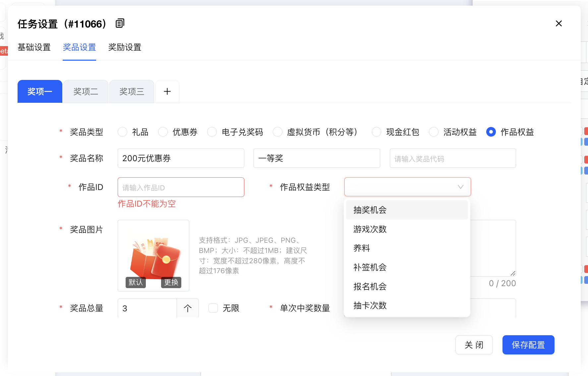The height and width of the screenshot is (376, 588).
Task: Click the 保存配置 button
Action: [x=528, y=345]
